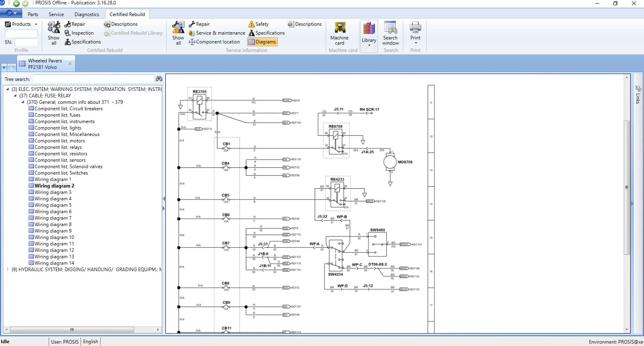Screen dimensions: 644x346
Task: Open the Links side panel
Action: pos(638,95)
